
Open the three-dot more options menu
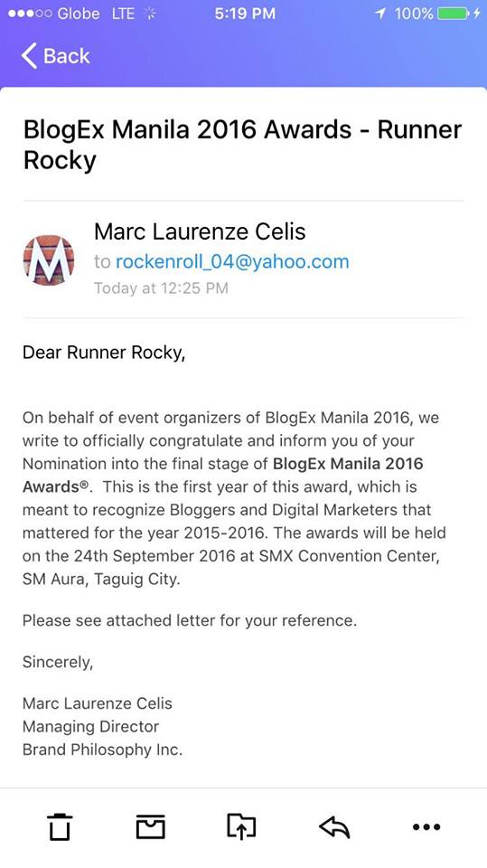(x=426, y=827)
